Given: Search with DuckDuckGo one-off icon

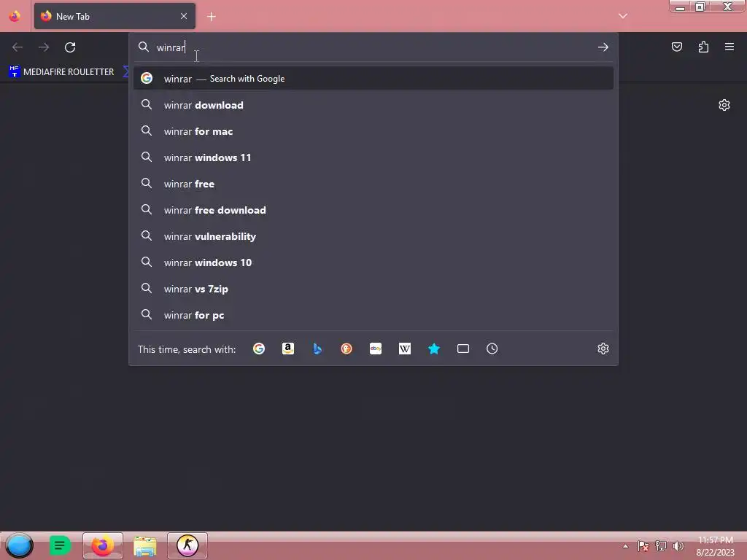Looking at the screenshot, I should (347, 349).
